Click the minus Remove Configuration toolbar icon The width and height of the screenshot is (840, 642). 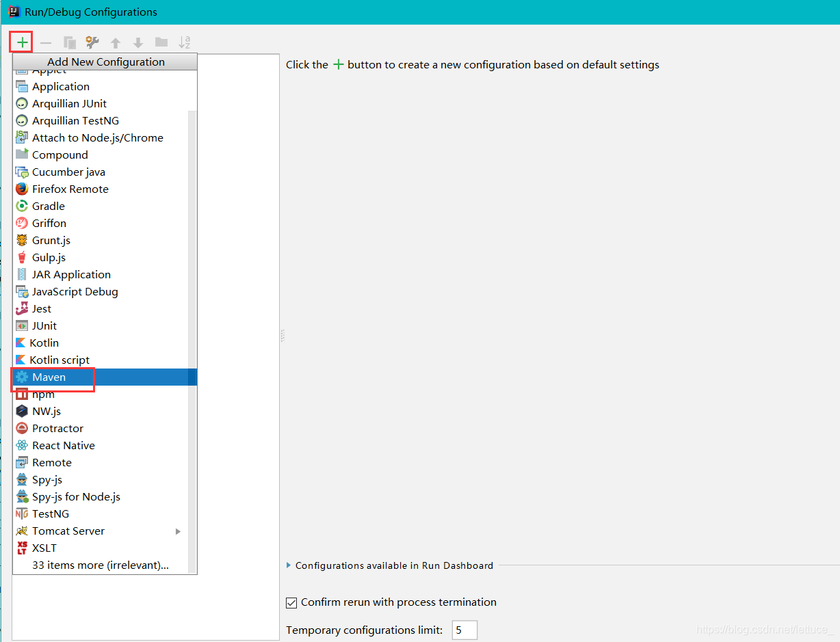pos(46,42)
